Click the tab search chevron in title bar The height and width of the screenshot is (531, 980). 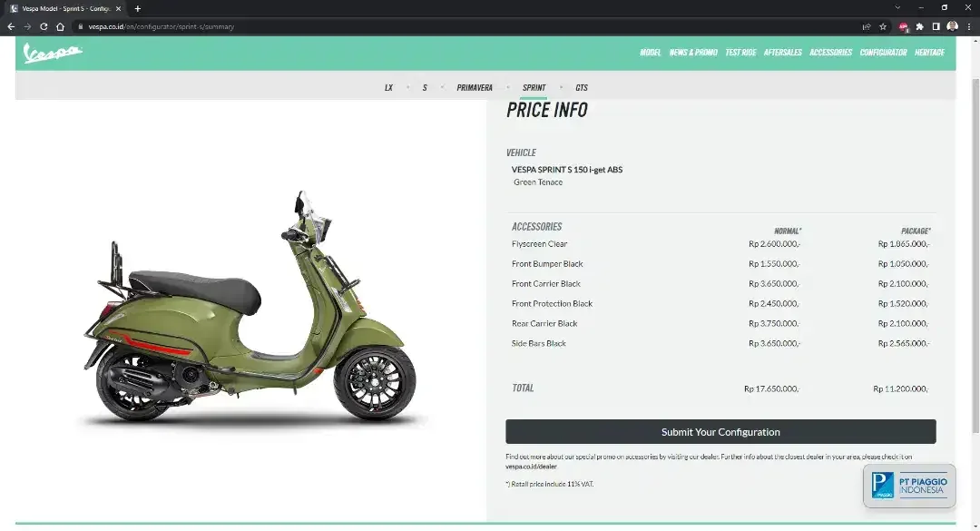click(x=897, y=8)
